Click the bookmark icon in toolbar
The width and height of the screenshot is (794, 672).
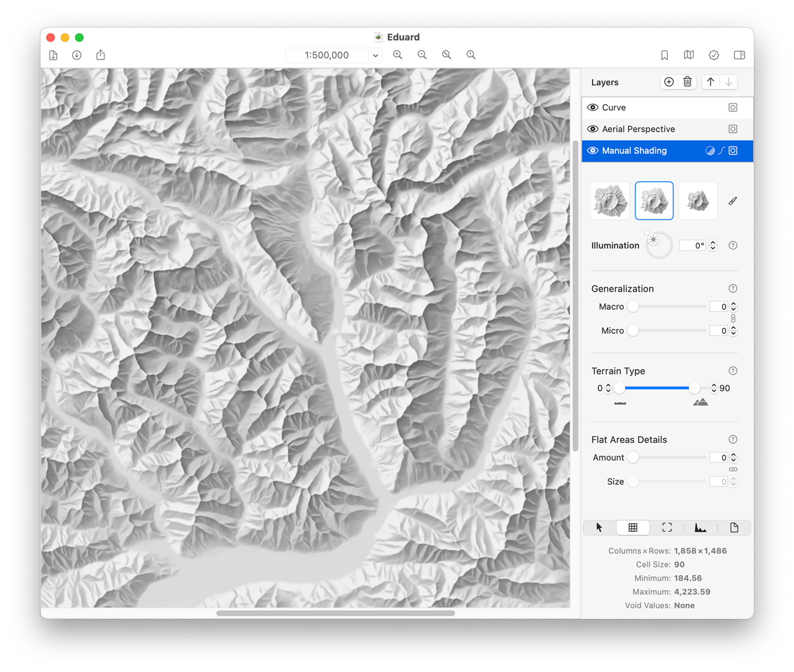pos(664,55)
